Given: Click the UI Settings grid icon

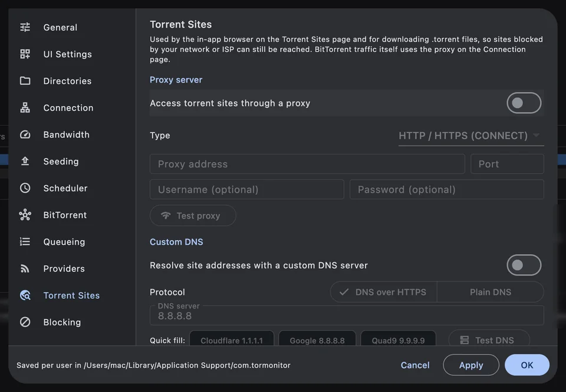Looking at the screenshot, I should (25, 54).
